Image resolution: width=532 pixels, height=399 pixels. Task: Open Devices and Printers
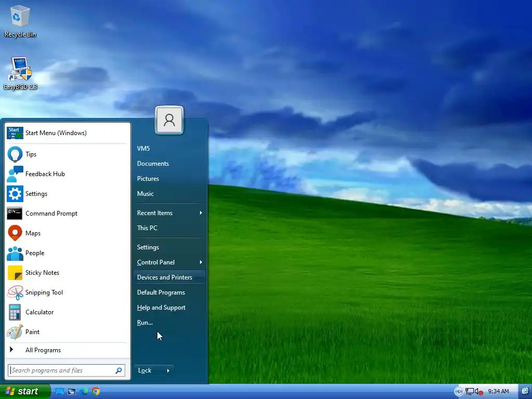(169, 277)
